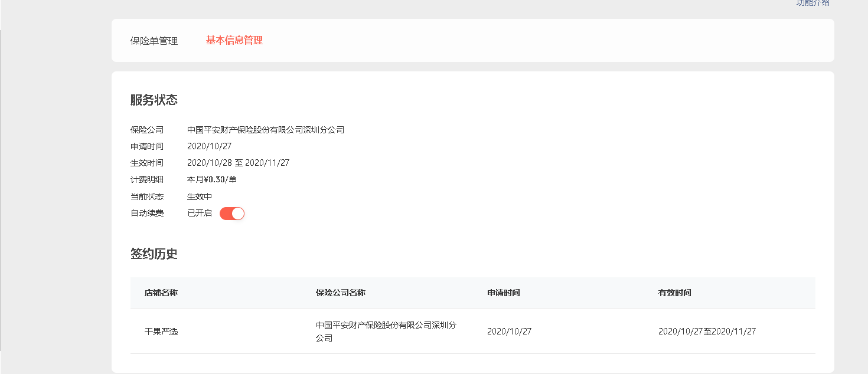868x374 pixels.
Task: Open the 功能介绍 link at top right
Action: coord(813,3)
